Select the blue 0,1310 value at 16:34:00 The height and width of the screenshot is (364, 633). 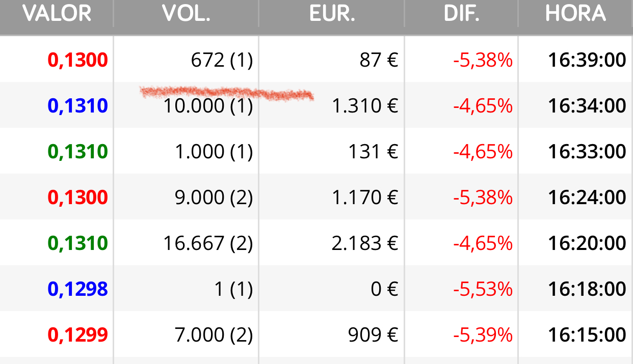(x=78, y=106)
